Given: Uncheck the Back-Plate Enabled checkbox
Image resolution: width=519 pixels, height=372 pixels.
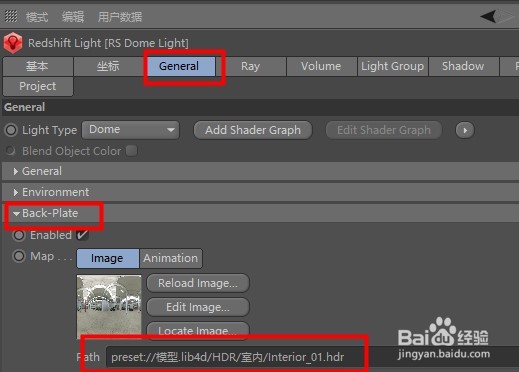Looking at the screenshot, I should 82,235.
